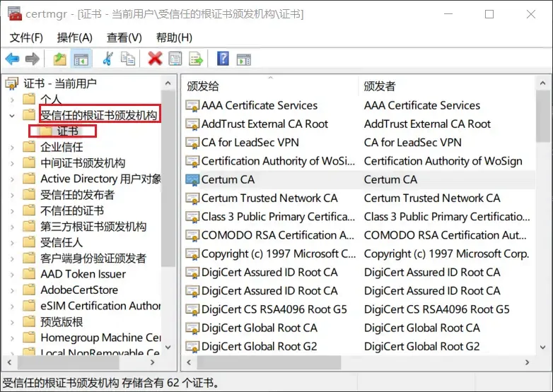Click certificate icon beside DigiCert CS RSA4096 Root G5
553x392 pixels.
(x=192, y=309)
